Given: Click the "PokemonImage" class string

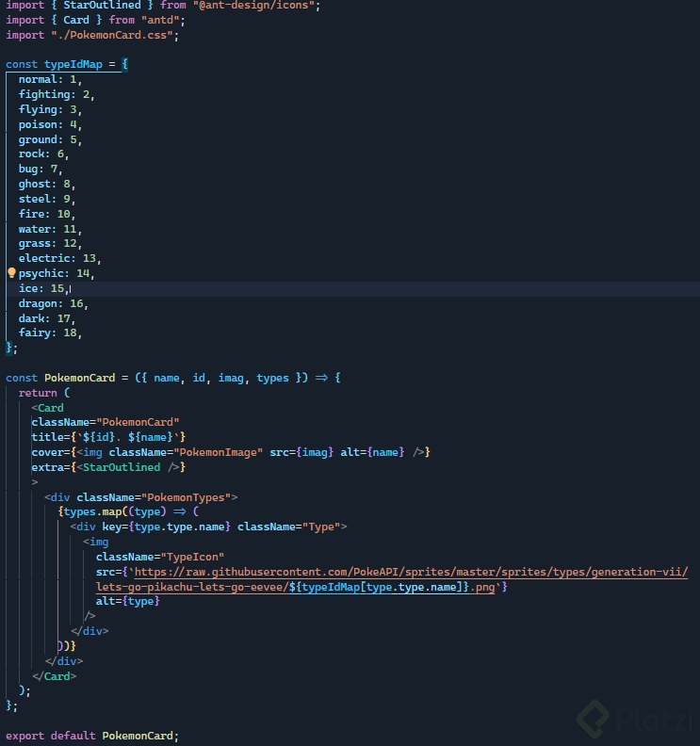Looking at the screenshot, I should (x=218, y=452).
